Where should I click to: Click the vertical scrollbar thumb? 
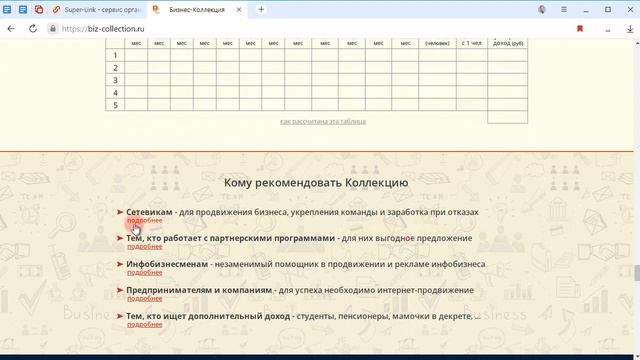point(637,273)
